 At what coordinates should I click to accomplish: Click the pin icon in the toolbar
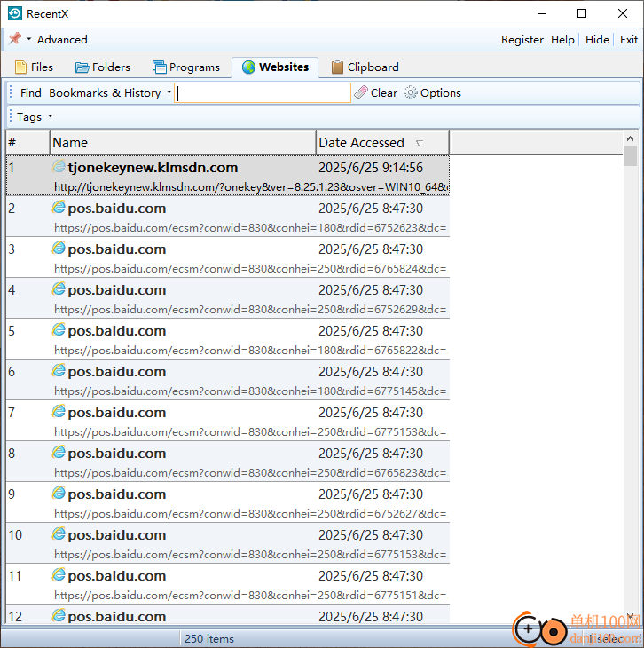(15, 39)
